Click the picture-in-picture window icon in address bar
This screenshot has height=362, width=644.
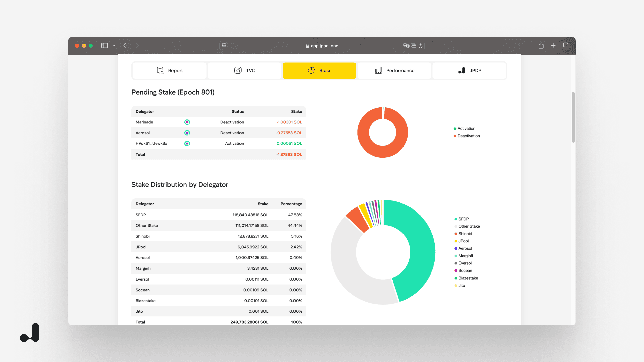tap(414, 46)
